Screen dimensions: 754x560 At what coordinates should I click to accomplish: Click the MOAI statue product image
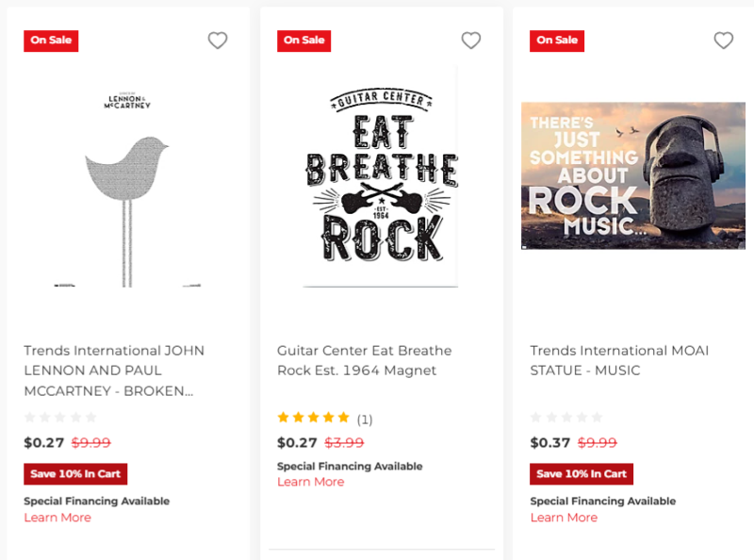[x=633, y=175]
